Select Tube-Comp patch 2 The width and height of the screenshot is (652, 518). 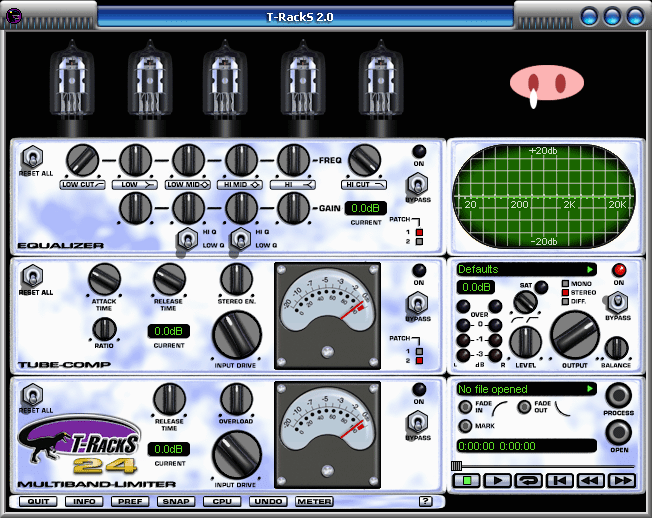coord(419,360)
